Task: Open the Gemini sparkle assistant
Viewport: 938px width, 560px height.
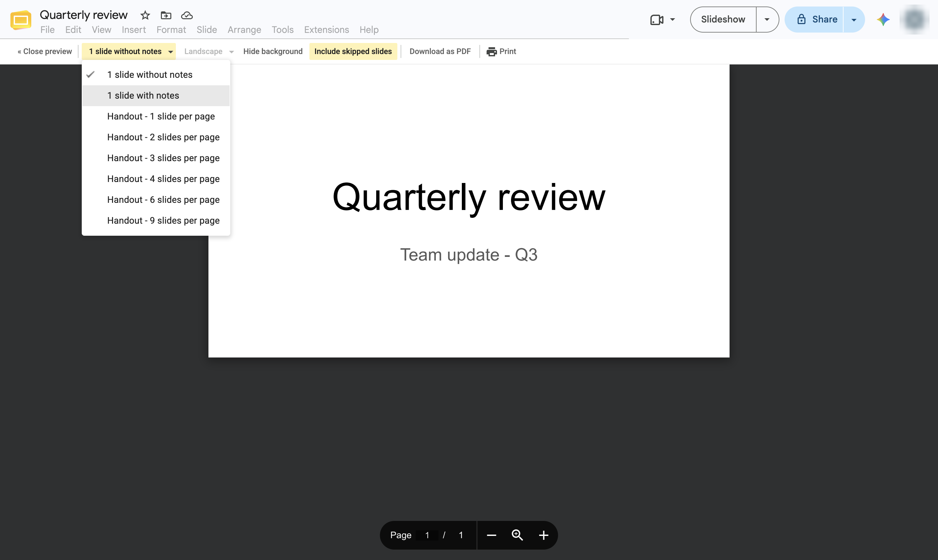Action: click(x=883, y=19)
